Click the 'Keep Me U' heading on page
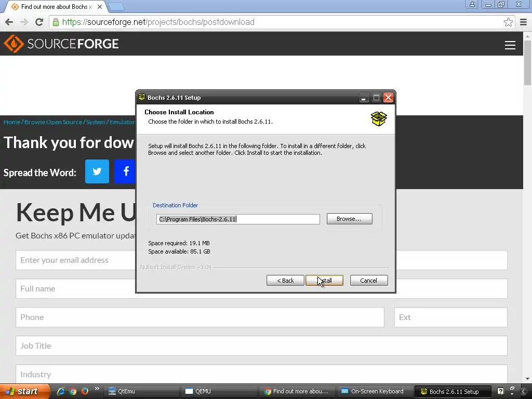 pos(76,212)
